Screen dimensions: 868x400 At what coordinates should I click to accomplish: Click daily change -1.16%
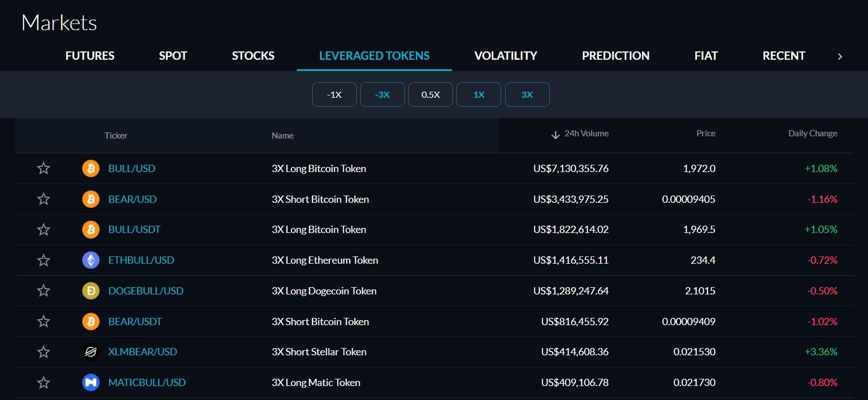pyautogui.click(x=822, y=199)
